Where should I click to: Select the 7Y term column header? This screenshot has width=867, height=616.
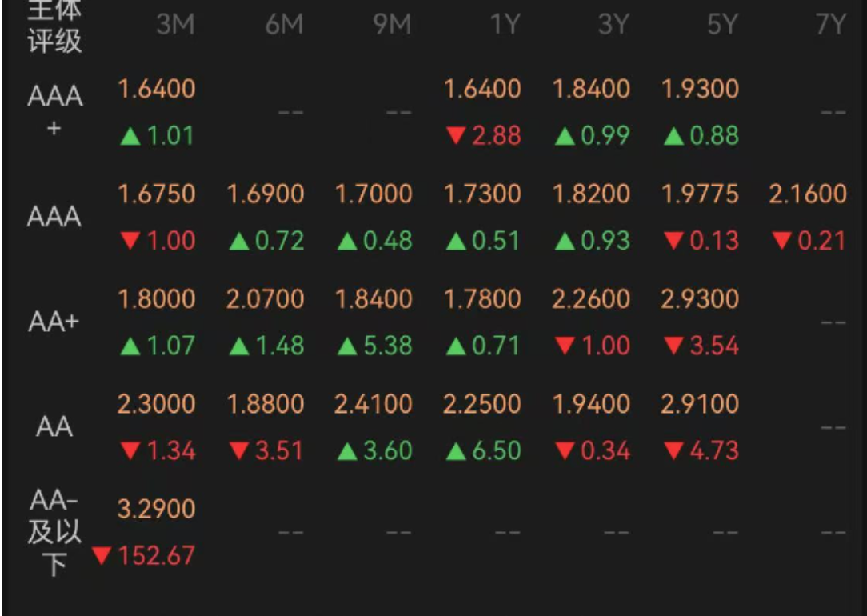tap(831, 25)
